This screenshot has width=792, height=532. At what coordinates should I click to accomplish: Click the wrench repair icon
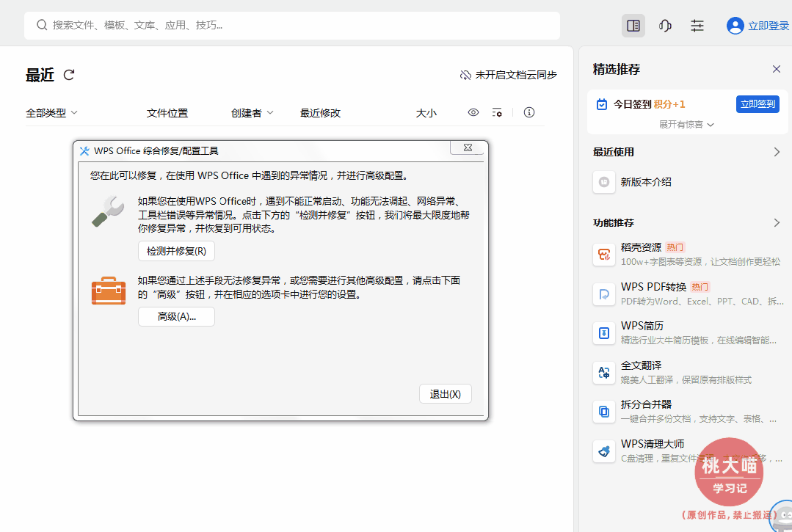coord(108,211)
